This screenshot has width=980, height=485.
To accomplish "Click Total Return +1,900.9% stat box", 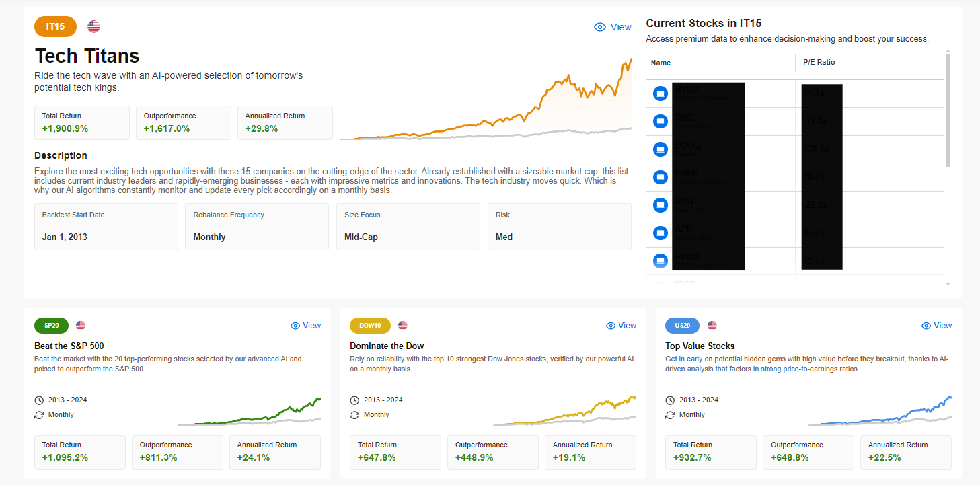I will (x=82, y=122).
